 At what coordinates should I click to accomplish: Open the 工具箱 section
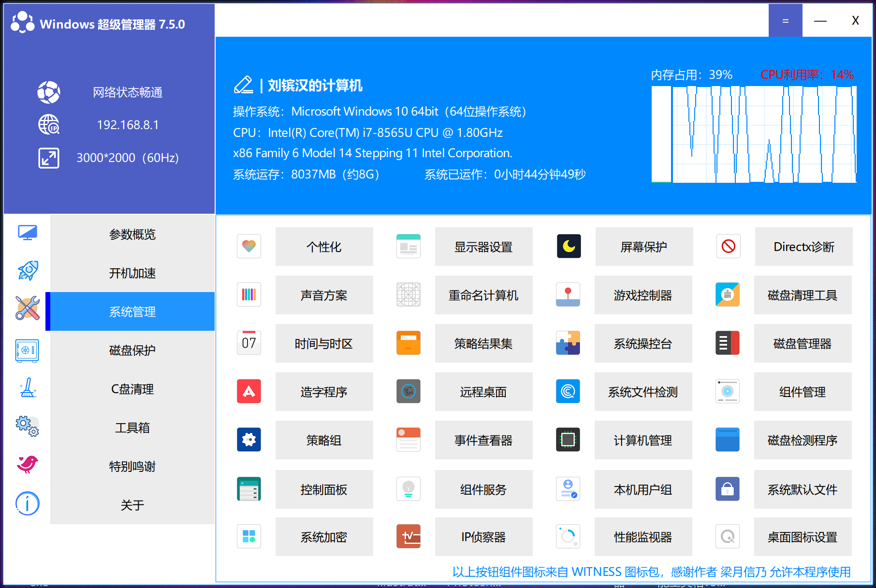pos(132,427)
